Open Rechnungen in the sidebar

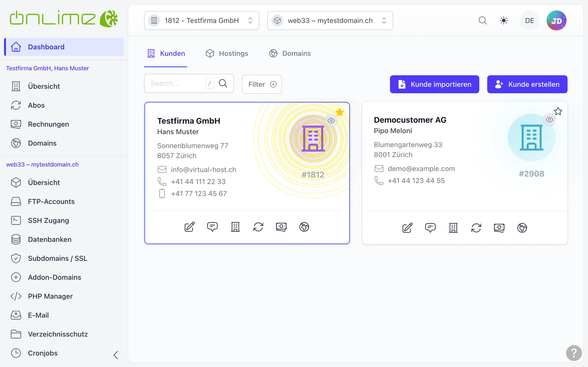[x=64, y=124]
